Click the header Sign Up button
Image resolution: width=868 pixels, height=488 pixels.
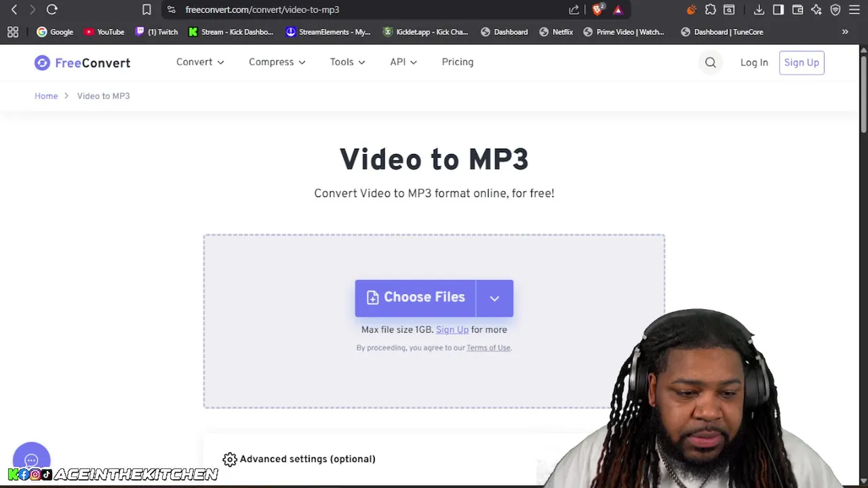(x=802, y=62)
